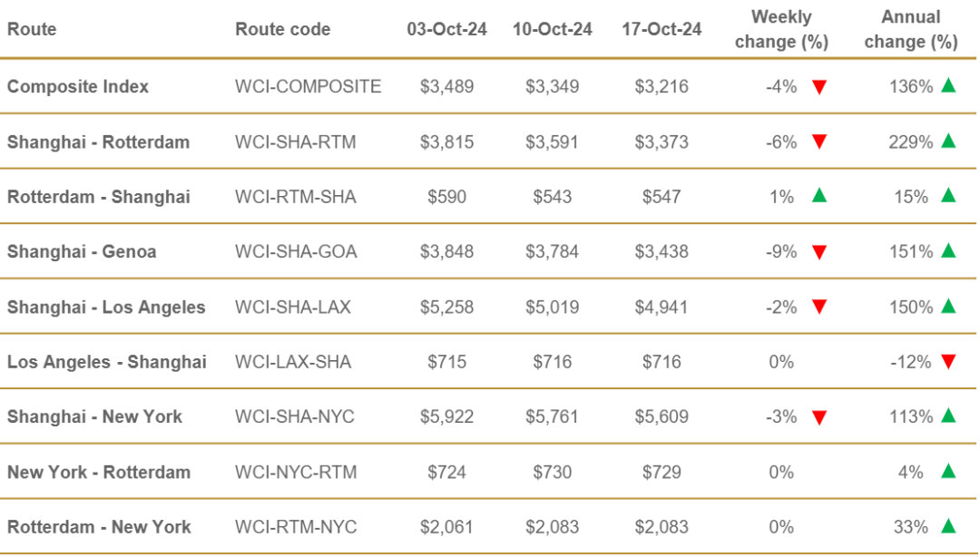The width and height of the screenshot is (980, 557).
Task: Select the Shanghai - Rotterdam route name
Action: pyautogui.click(x=98, y=142)
